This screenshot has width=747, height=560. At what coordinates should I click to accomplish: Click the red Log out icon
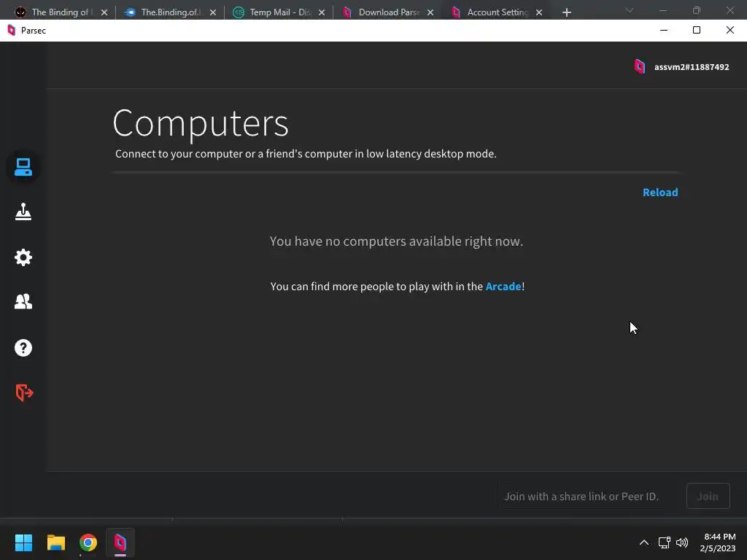[24, 393]
